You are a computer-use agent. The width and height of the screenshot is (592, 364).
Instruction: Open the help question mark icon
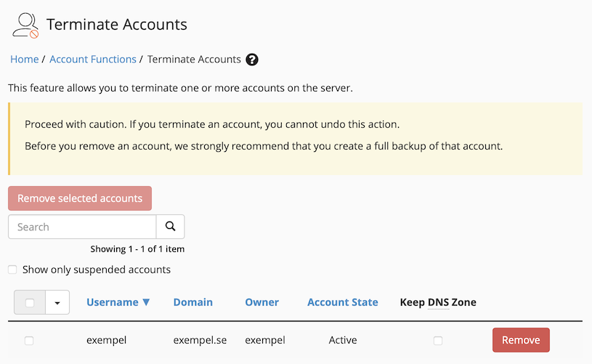[252, 60]
